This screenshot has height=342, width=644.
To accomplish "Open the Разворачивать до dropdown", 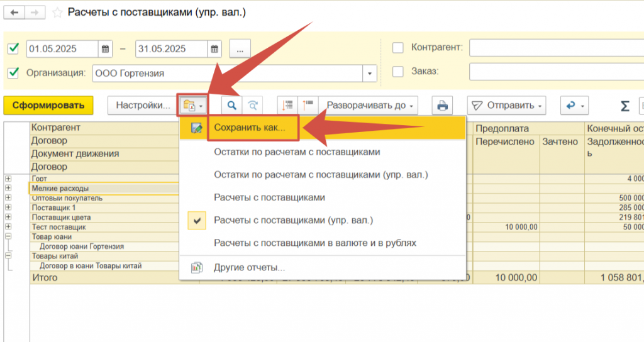I will (369, 106).
